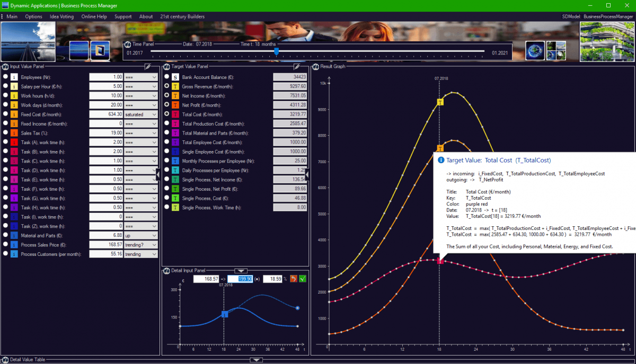This screenshot has height=364, width=636.
Task: Select the Bank Account Balance radio button
Action: tap(167, 77)
